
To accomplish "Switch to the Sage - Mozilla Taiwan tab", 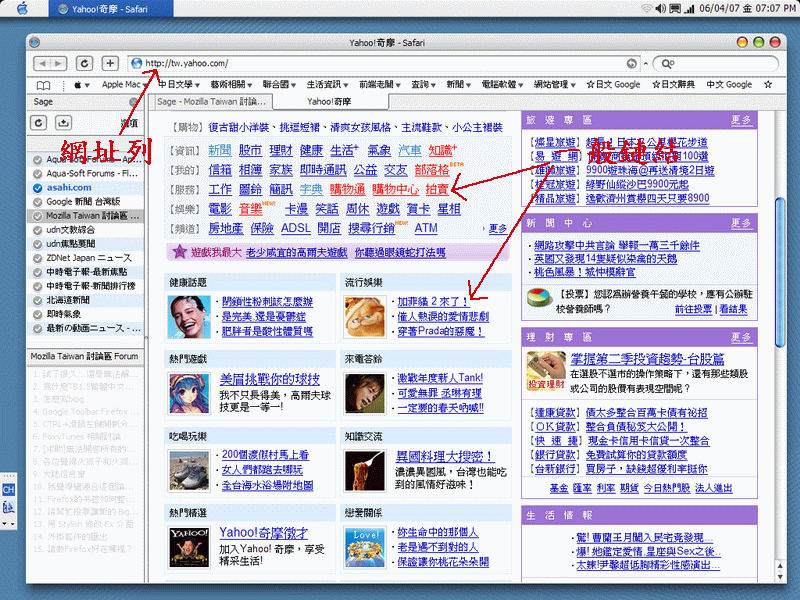I will point(212,102).
